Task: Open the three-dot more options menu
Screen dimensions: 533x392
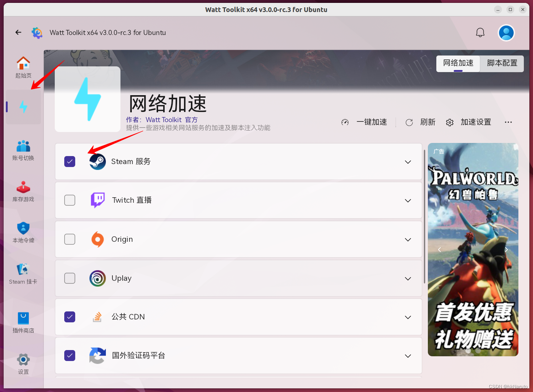Action: tap(508, 122)
